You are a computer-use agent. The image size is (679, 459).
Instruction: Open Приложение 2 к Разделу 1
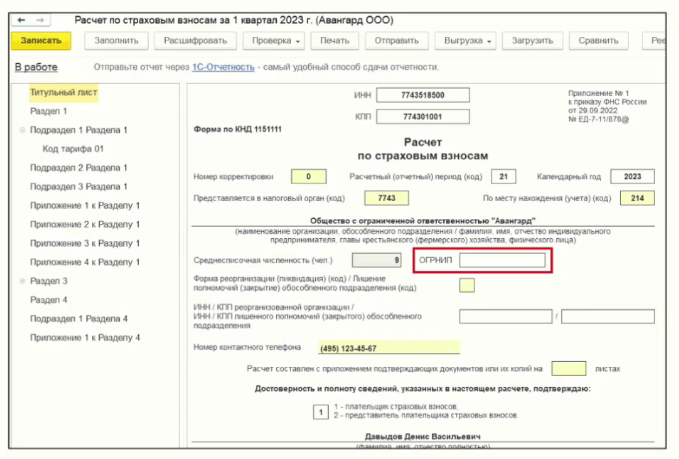[85, 224]
